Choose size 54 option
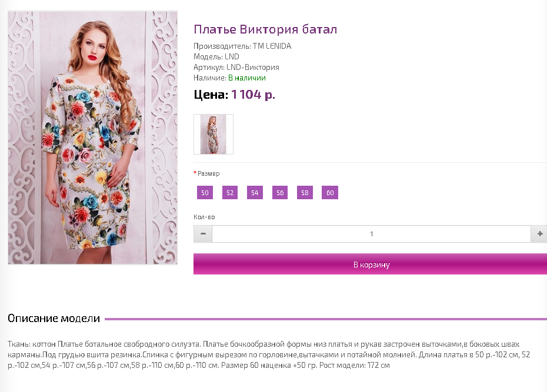The image size is (547, 392). [255, 193]
